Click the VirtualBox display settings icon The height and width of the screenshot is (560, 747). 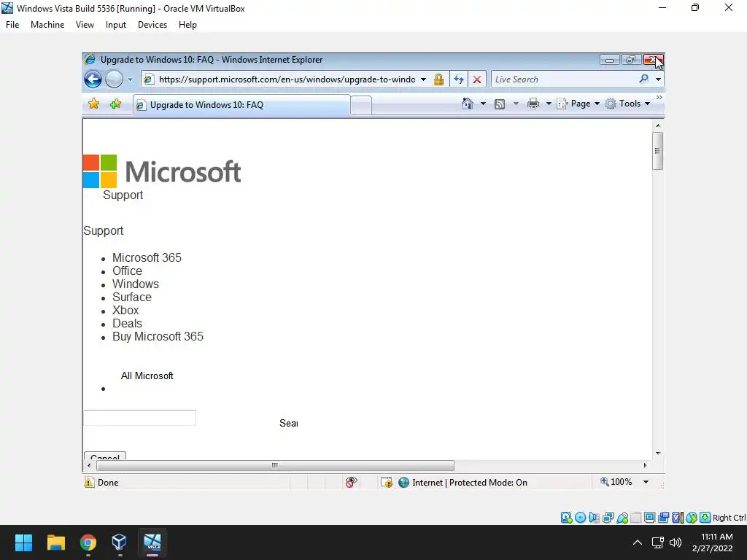649,518
